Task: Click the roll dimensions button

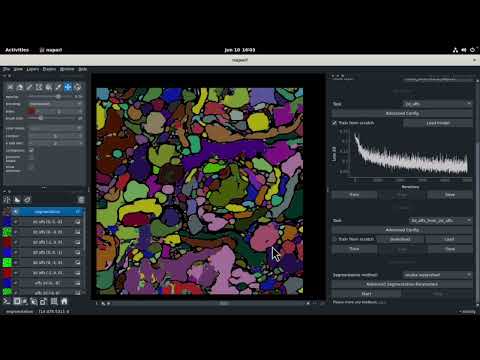Action: click(x=34, y=301)
